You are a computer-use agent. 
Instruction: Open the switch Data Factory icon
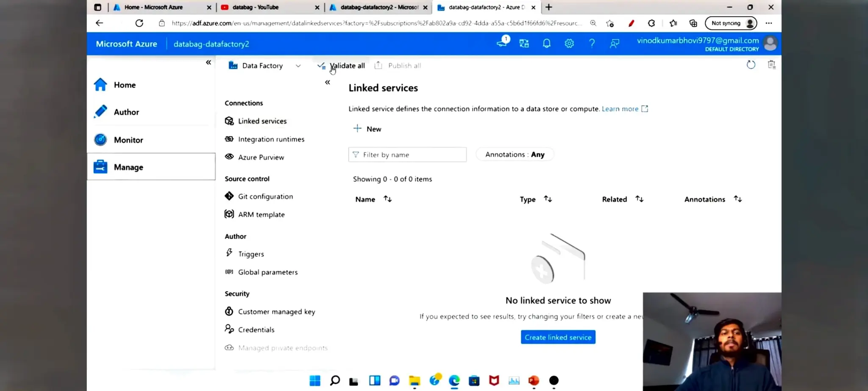[x=524, y=43]
